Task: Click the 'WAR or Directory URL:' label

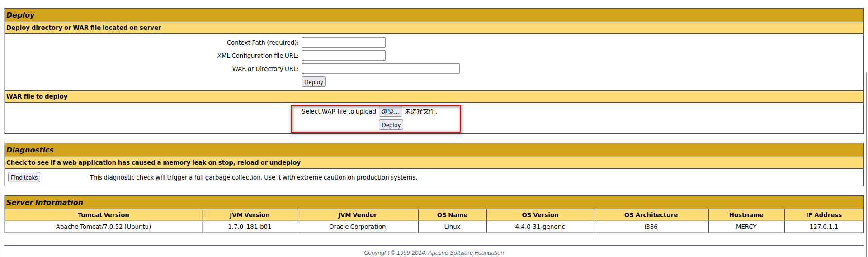Action: click(265, 69)
